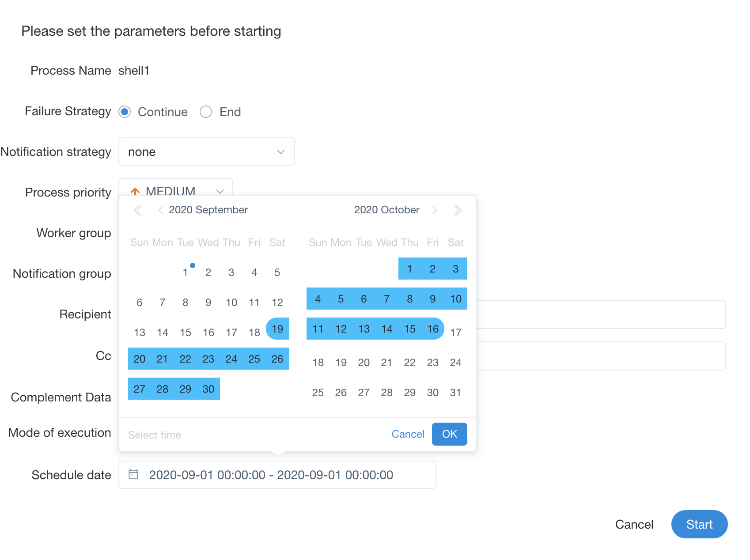This screenshot has width=750, height=560.
Task: Pick October 16 in the calendar
Action: tap(433, 329)
